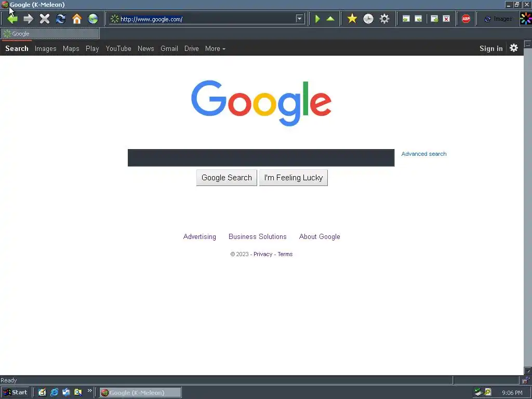
Task: Go back with the green left arrow
Action: 12,19
